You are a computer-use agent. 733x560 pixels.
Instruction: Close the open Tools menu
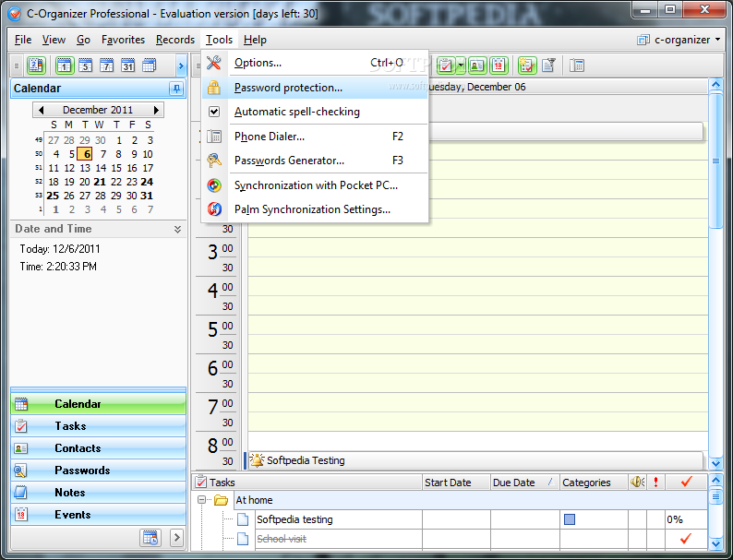point(219,40)
